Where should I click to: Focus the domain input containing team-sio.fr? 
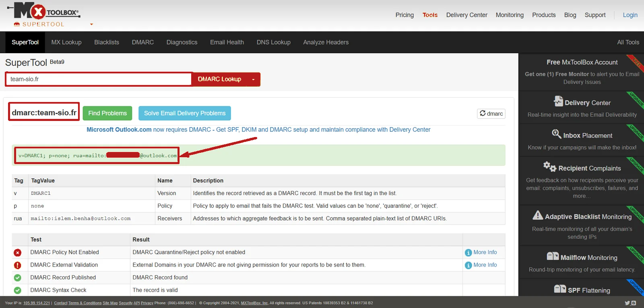coord(99,79)
